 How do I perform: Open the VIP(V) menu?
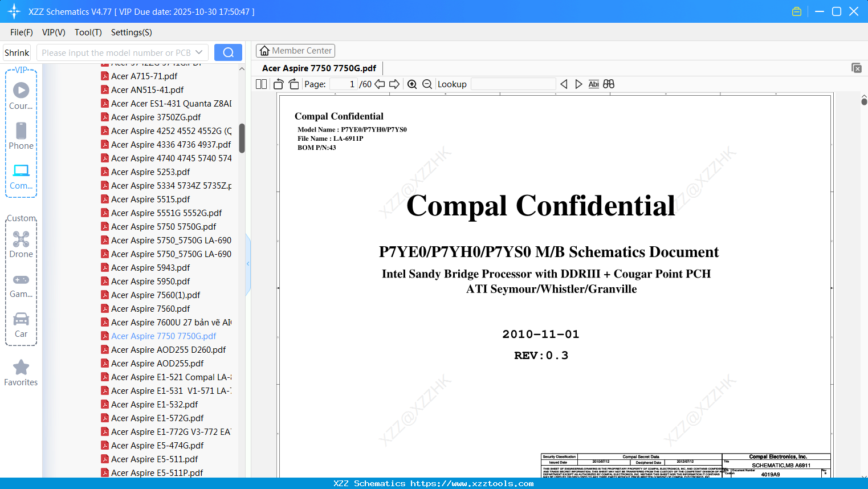pos(54,32)
